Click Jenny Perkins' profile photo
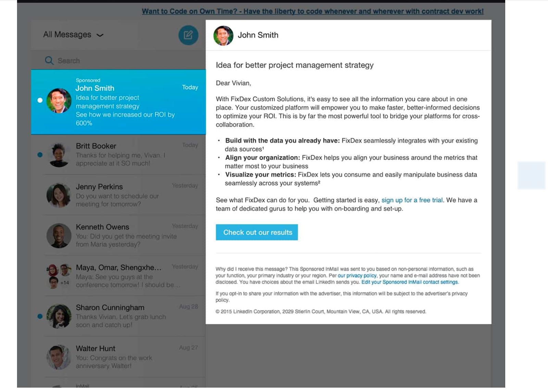Viewport: 548px width, 392px height. [59, 195]
